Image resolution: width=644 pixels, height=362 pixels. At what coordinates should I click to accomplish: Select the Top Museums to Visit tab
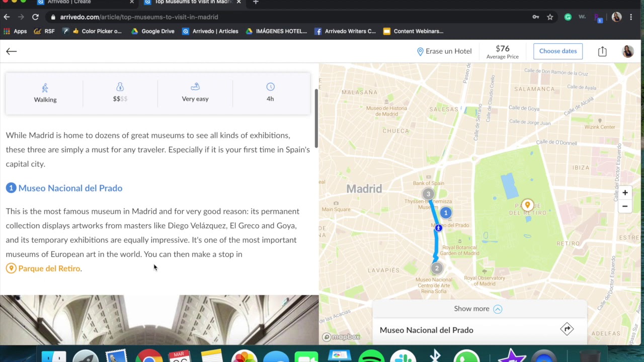193,3
